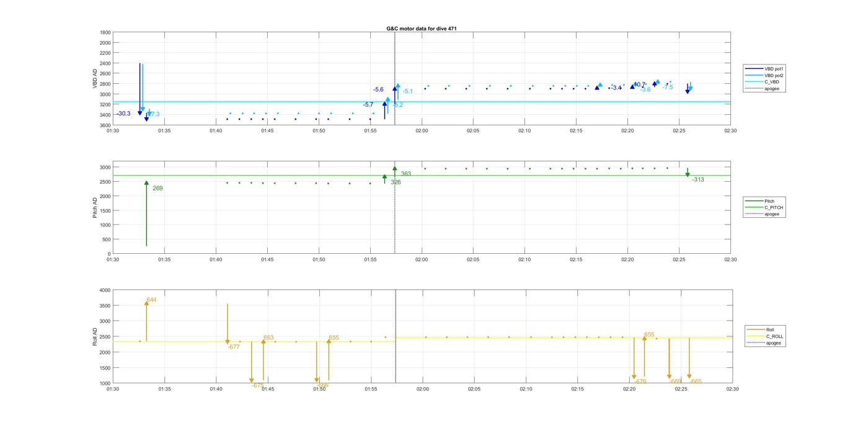Click the '4000' tick on Roll axis
This screenshot has height=430, width=868.
click(x=105, y=290)
